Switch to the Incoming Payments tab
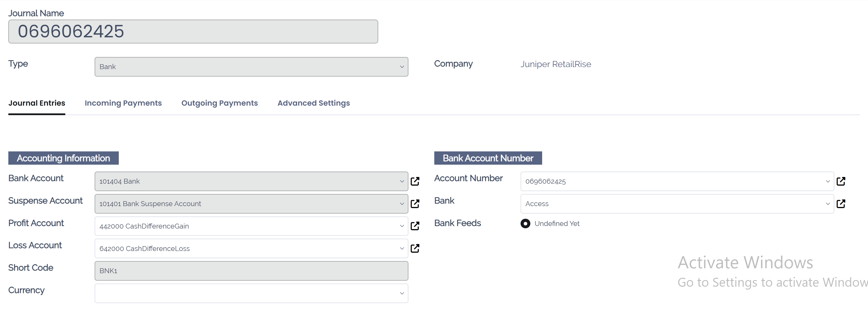Viewport: 868px width, 310px height. pyautogui.click(x=123, y=103)
